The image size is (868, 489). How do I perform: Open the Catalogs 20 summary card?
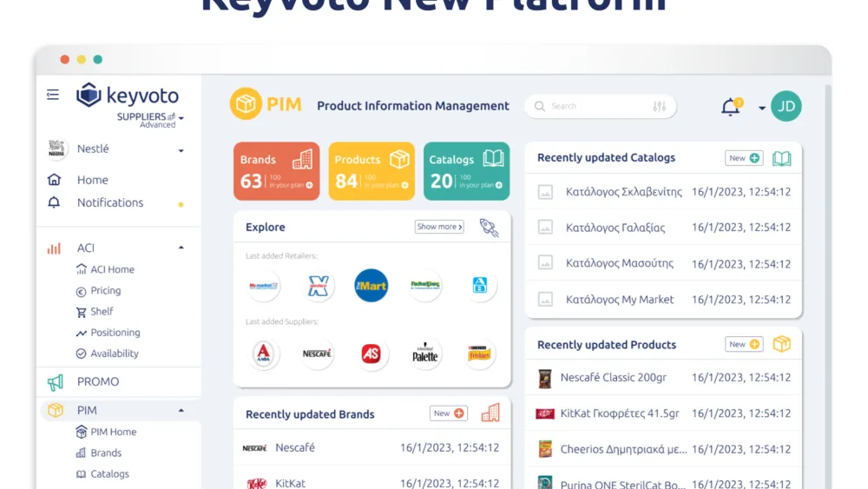467,171
